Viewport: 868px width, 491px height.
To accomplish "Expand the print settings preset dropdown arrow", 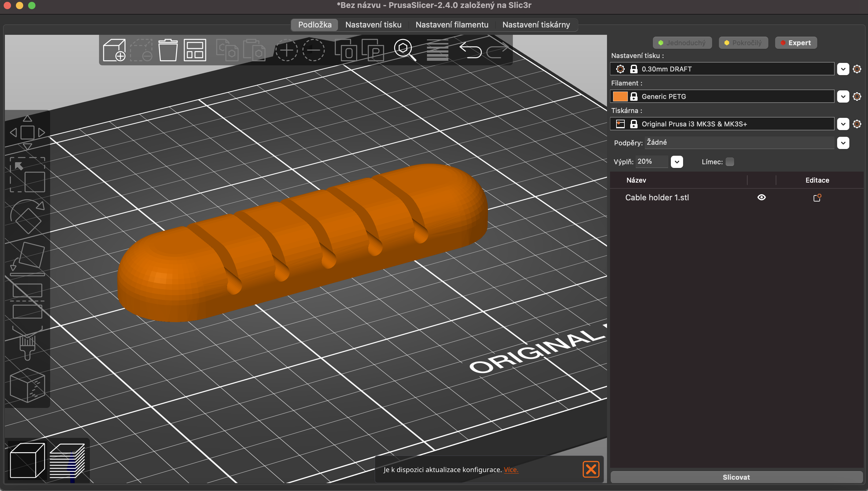I will [x=843, y=69].
